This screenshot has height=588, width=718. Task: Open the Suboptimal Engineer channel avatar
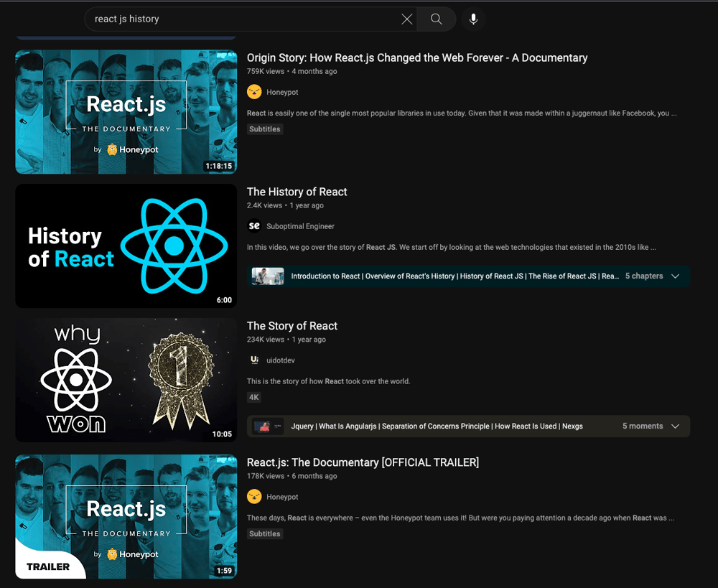tap(254, 225)
